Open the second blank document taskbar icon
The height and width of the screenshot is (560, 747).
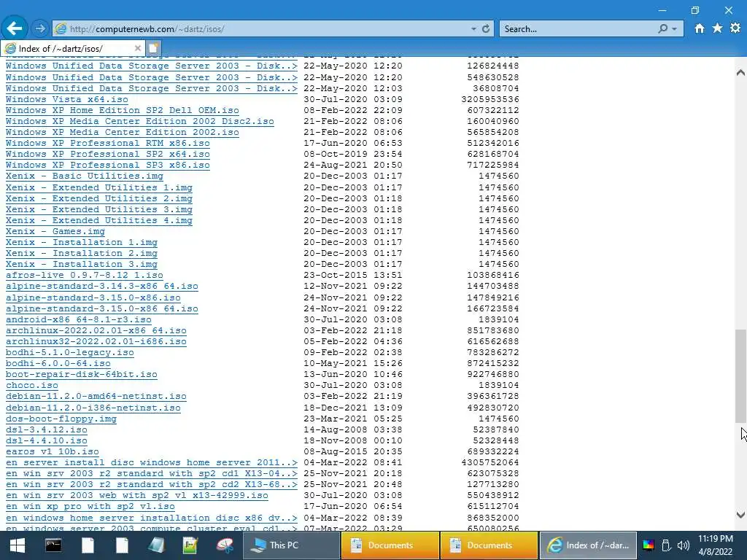click(122, 545)
